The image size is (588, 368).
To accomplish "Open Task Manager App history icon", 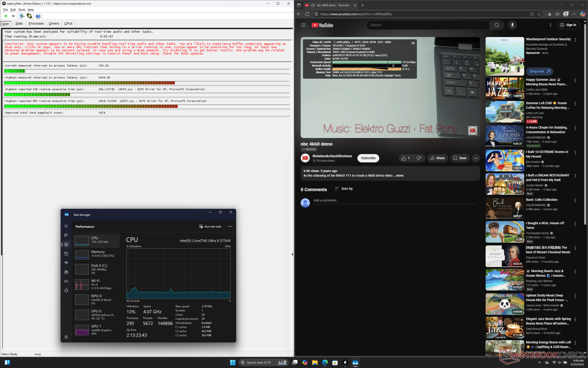I will tap(66, 254).
